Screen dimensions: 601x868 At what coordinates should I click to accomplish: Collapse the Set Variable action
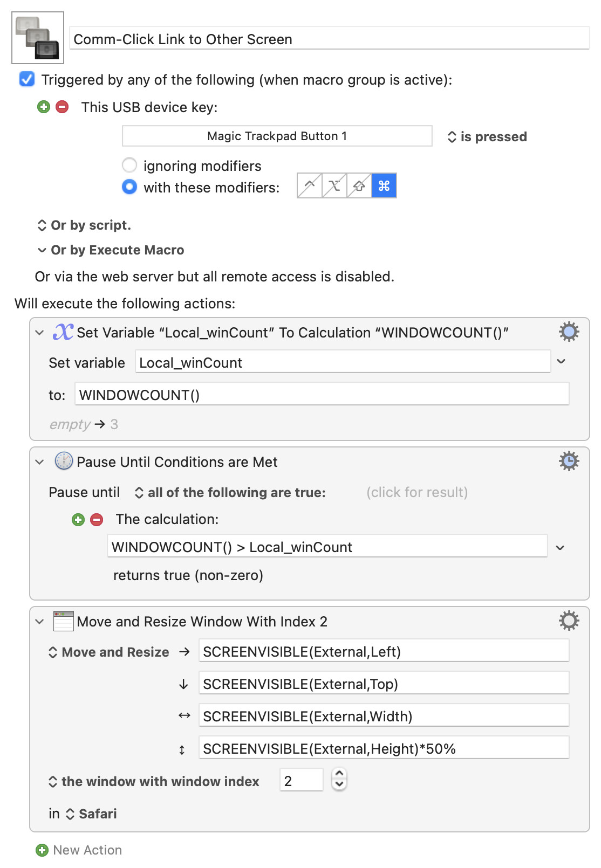[39, 332]
